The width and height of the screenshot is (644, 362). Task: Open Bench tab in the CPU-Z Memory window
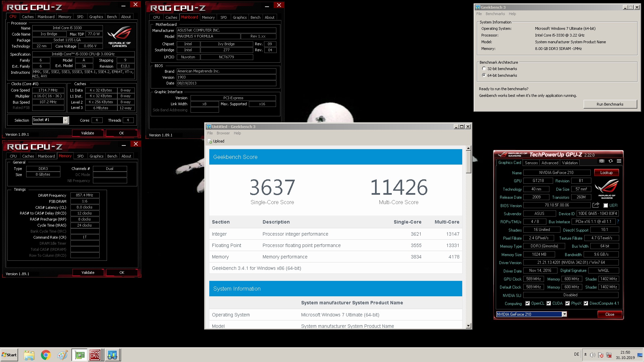pos(112,156)
